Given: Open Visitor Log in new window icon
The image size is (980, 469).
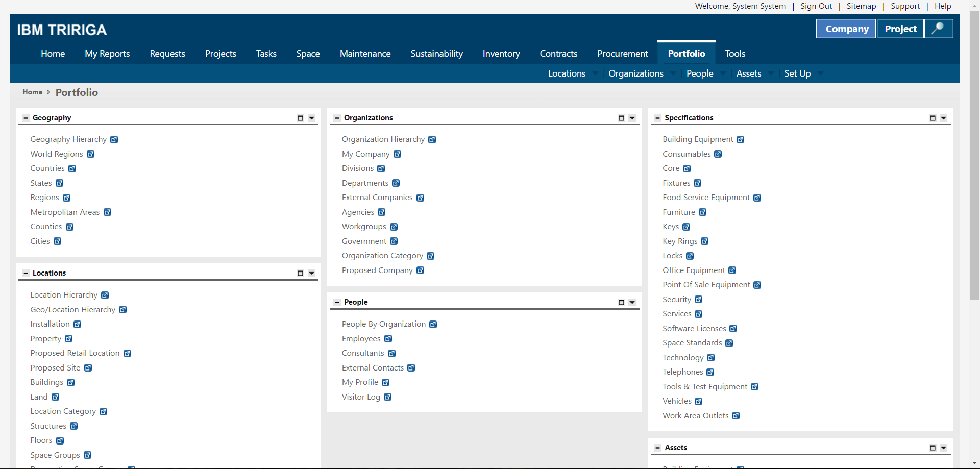Looking at the screenshot, I should point(388,397).
